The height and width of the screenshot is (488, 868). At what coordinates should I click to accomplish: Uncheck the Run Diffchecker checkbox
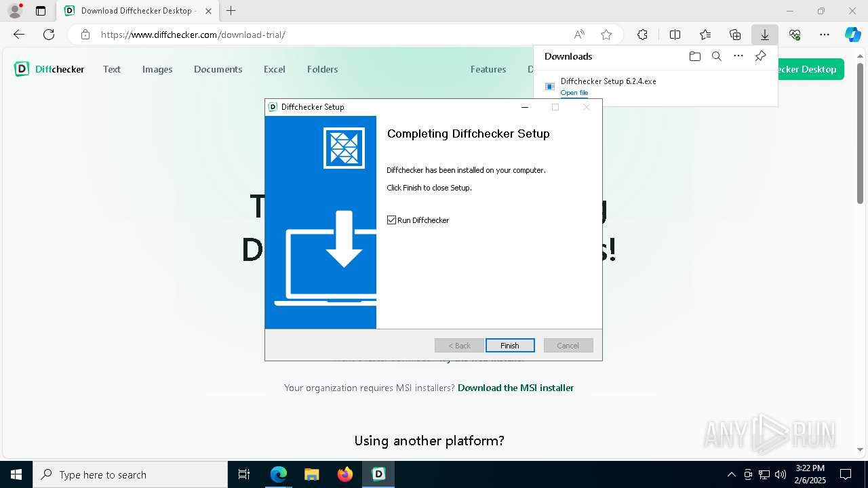[x=391, y=220]
